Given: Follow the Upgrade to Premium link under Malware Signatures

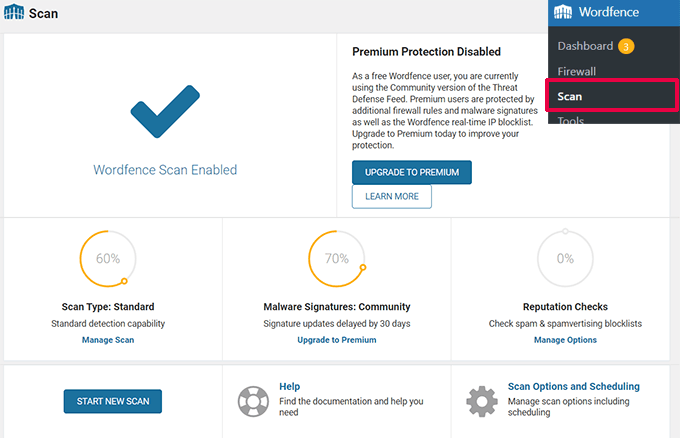Looking at the screenshot, I should (337, 340).
